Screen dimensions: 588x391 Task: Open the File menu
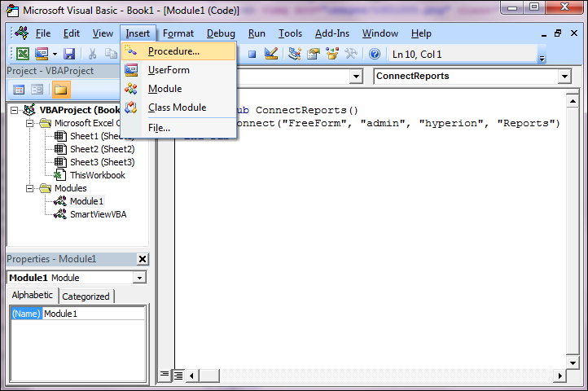(x=43, y=33)
